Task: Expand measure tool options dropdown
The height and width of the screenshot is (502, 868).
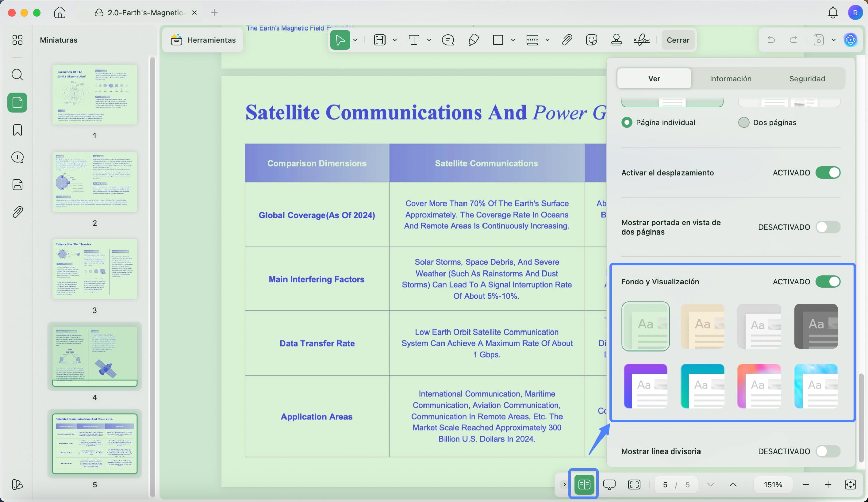Action: coord(547,40)
